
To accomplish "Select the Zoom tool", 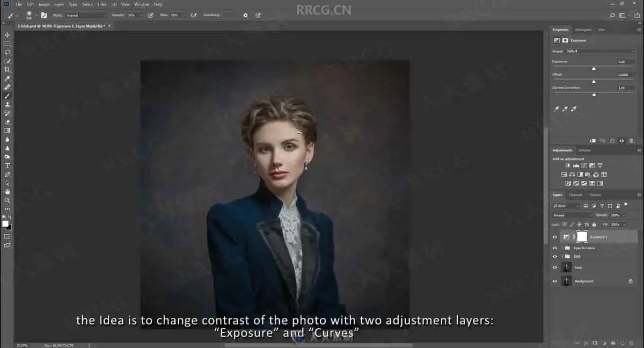I will click(x=8, y=200).
